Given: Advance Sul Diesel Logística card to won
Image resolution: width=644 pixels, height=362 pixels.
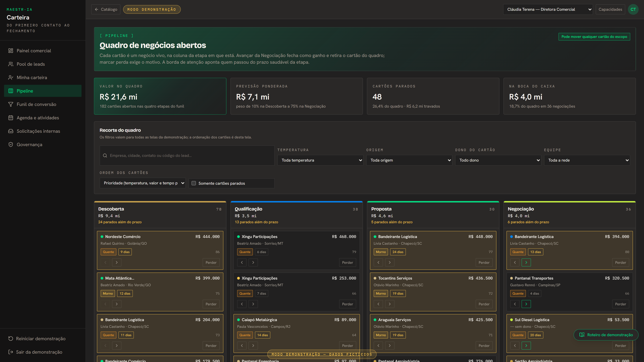Looking at the screenshot, I should pos(526,346).
